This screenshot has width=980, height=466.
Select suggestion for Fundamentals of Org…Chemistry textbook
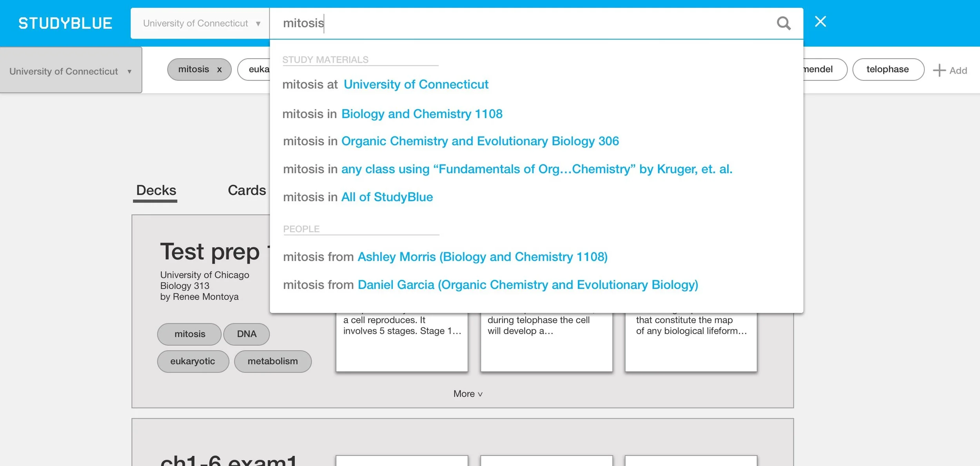pos(508,169)
